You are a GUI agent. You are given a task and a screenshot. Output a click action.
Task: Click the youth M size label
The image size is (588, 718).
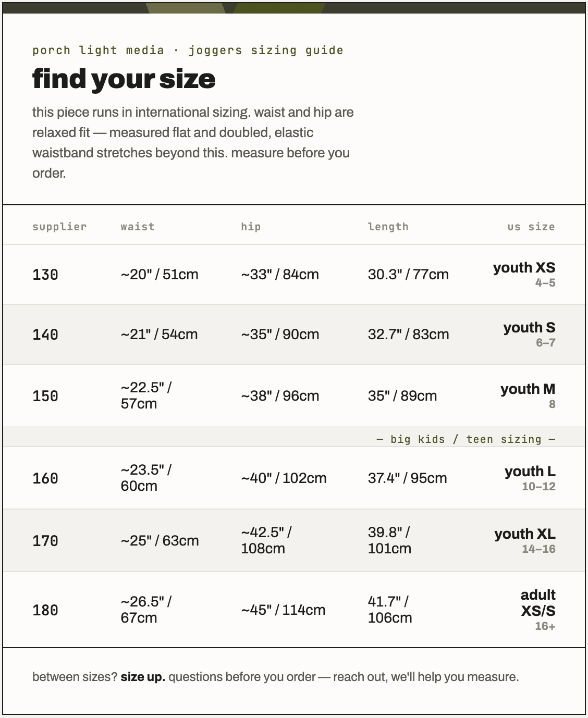click(x=528, y=389)
